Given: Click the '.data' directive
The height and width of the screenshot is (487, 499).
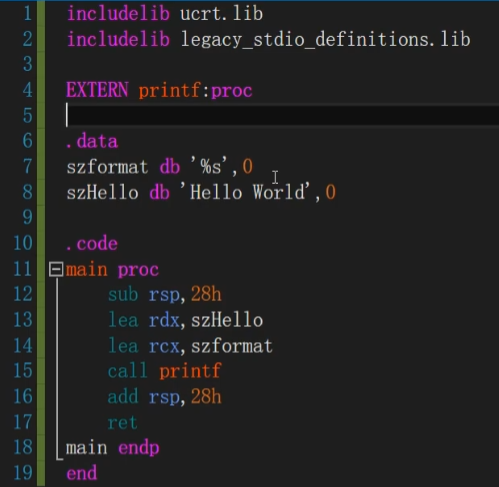Looking at the screenshot, I should [x=92, y=141].
